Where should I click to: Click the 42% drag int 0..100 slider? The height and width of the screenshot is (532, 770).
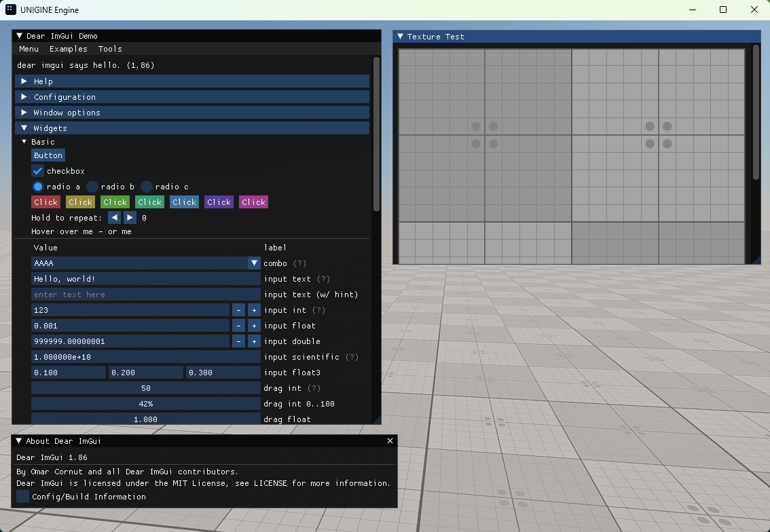click(x=145, y=404)
